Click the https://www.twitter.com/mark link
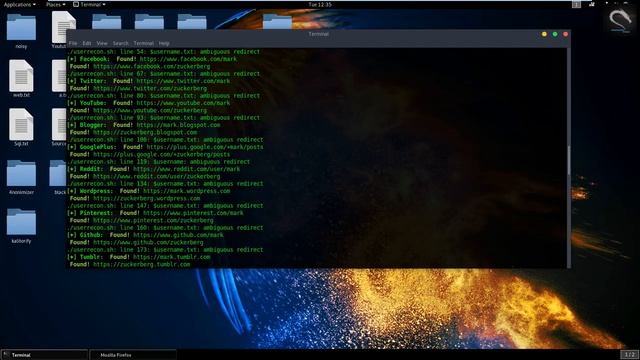The width and height of the screenshot is (640, 360). (183, 81)
